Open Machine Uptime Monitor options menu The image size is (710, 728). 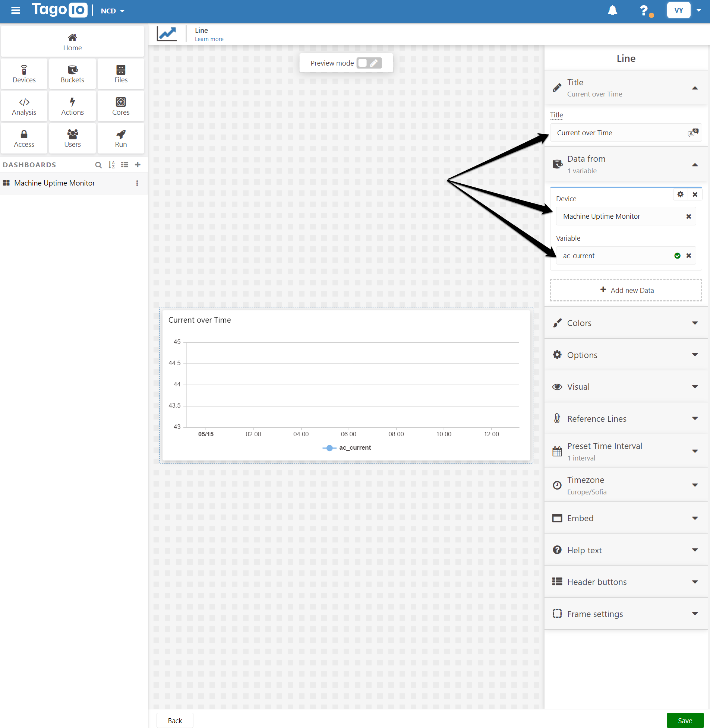tap(137, 183)
